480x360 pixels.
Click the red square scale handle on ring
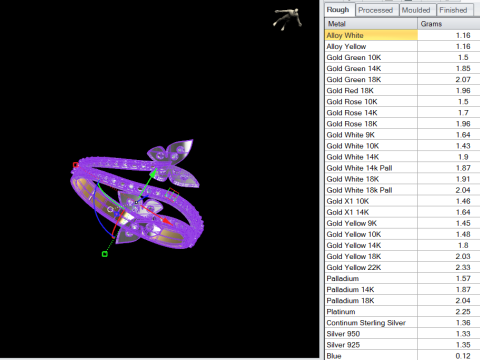(76, 165)
